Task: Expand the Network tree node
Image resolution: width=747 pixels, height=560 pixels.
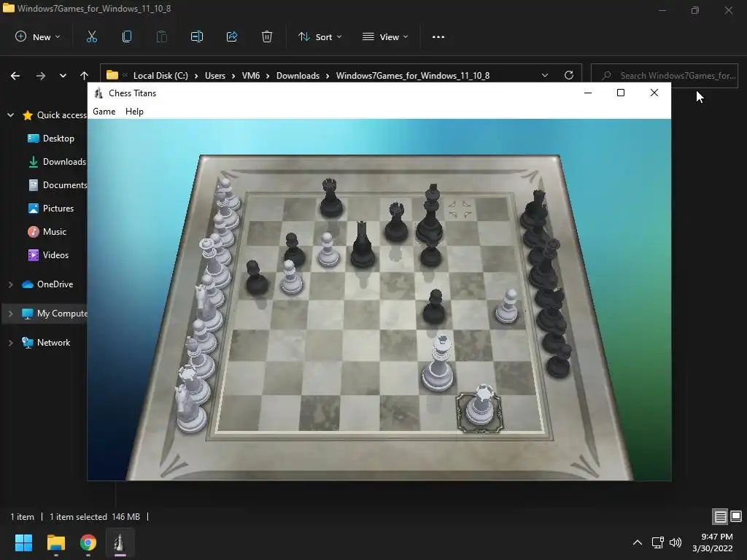Action: 10,343
